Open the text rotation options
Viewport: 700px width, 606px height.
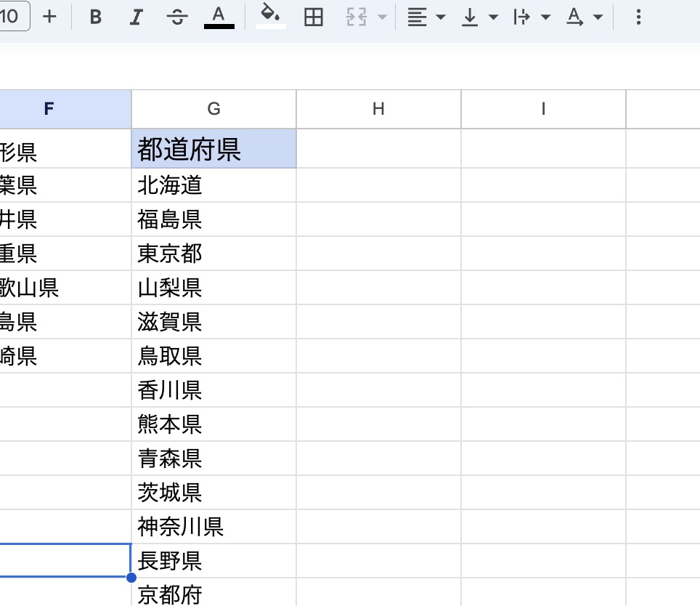585,17
